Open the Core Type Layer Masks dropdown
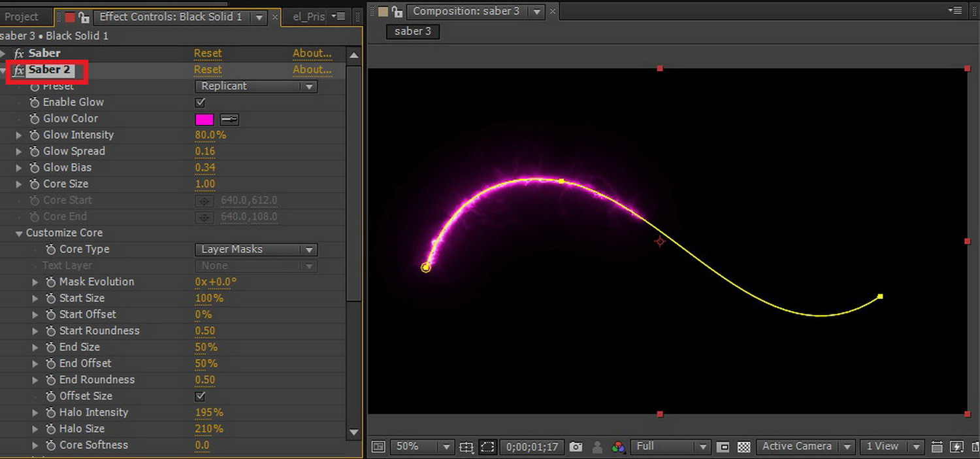The width and height of the screenshot is (980, 459). point(256,250)
